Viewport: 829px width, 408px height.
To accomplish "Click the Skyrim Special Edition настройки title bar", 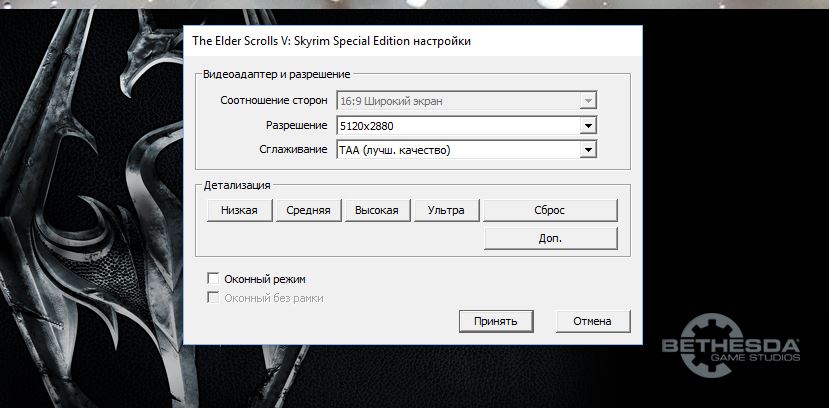I will pyautogui.click(x=413, y=41).
